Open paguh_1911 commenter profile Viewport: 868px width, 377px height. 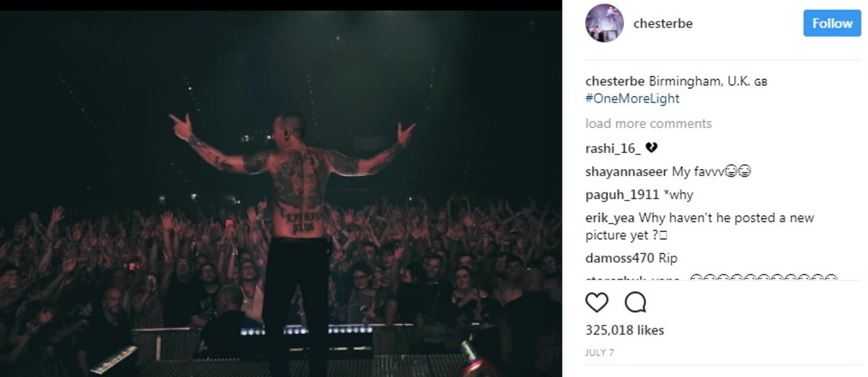(x=622, y=195)
